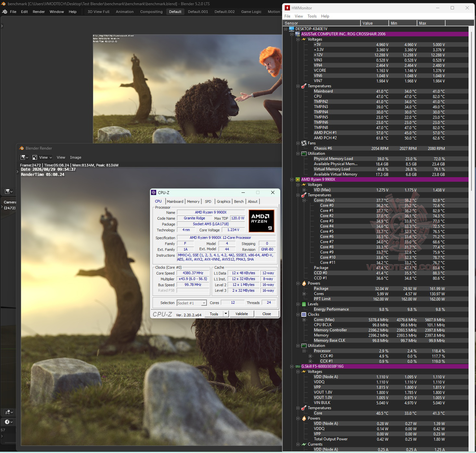476x453 pixels.
Task: Click the Fans icon in HWMonitor
Action: pyautogui.click(x=304, y=143)
